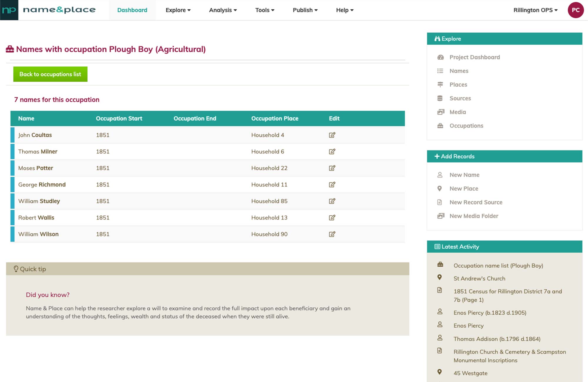Click the Media images icon in Explore
Viewport: 588px width, 382px height.
(440, 112)
